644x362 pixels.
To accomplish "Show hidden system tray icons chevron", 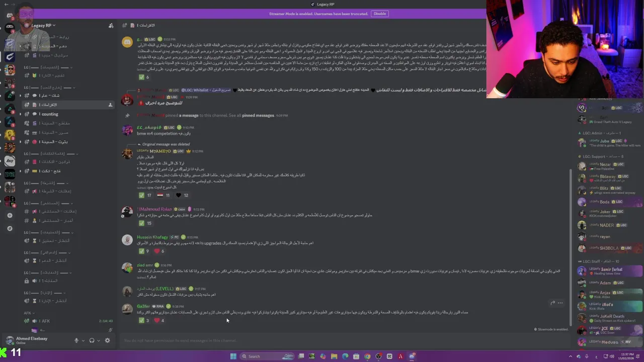I will (571, 356).
